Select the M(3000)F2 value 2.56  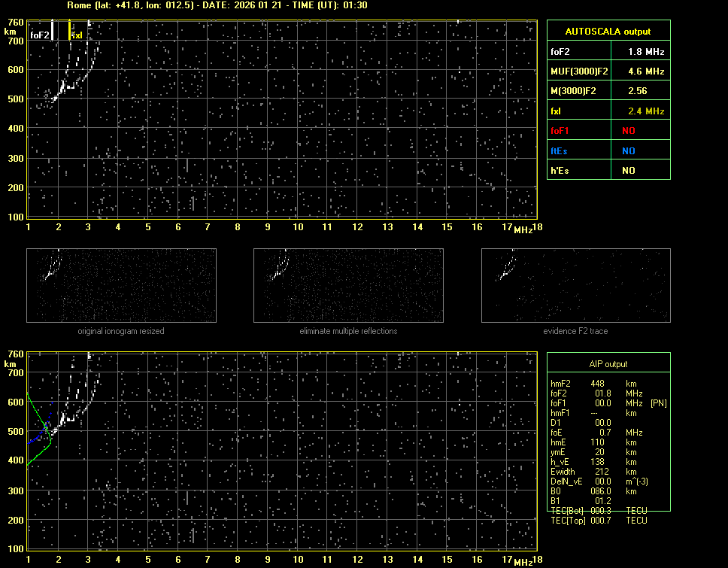[639, 91]
